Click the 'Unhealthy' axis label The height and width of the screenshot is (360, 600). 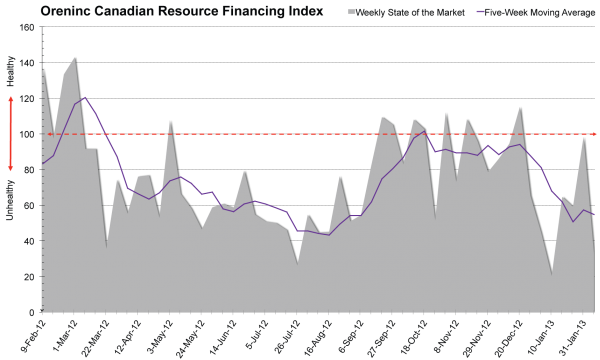[x=10, y=200]
